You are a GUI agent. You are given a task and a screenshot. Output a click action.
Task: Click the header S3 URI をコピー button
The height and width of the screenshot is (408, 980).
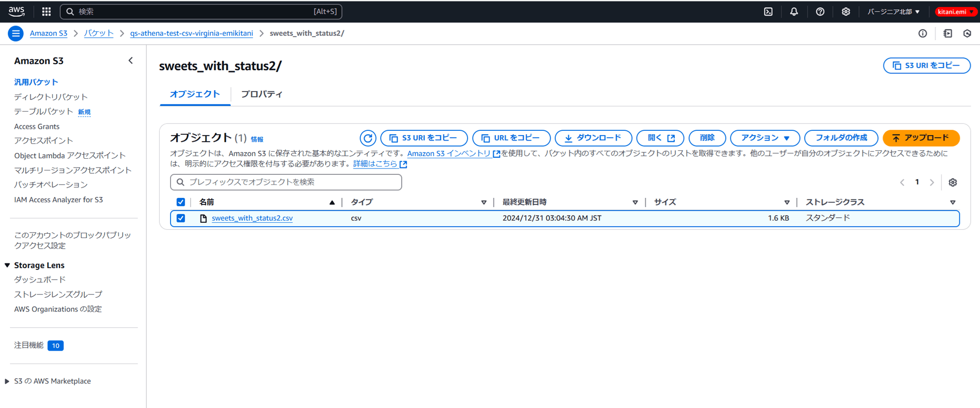click(927, 66)
